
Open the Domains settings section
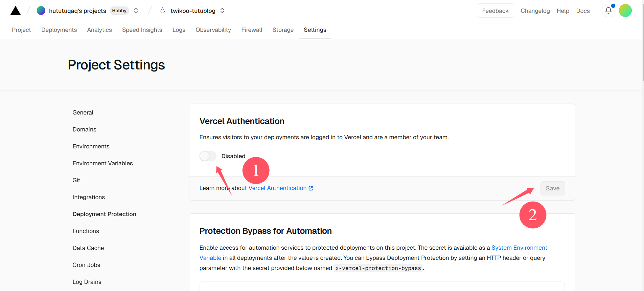[x=84, y=129]
